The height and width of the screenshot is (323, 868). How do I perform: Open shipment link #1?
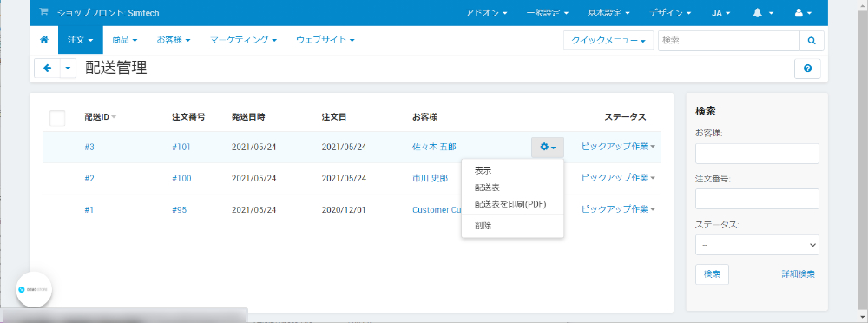click(89, 209)
